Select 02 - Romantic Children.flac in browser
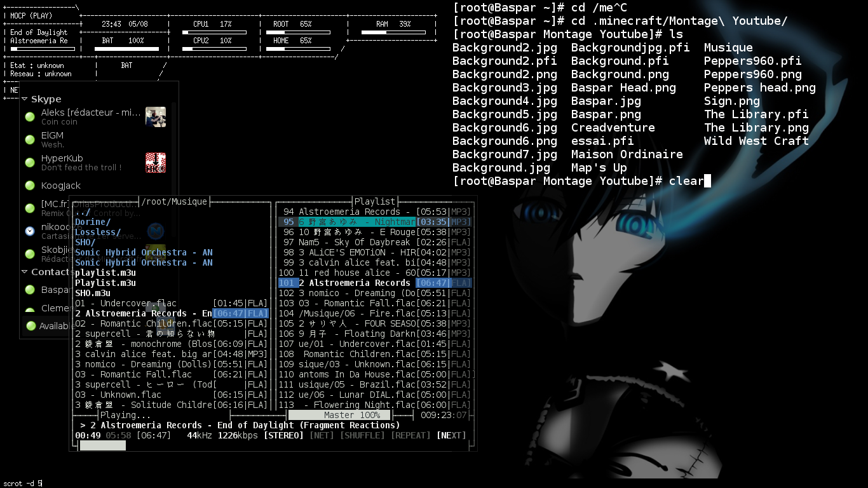Viewport: 868px width, 488px height. pos(172,323)
